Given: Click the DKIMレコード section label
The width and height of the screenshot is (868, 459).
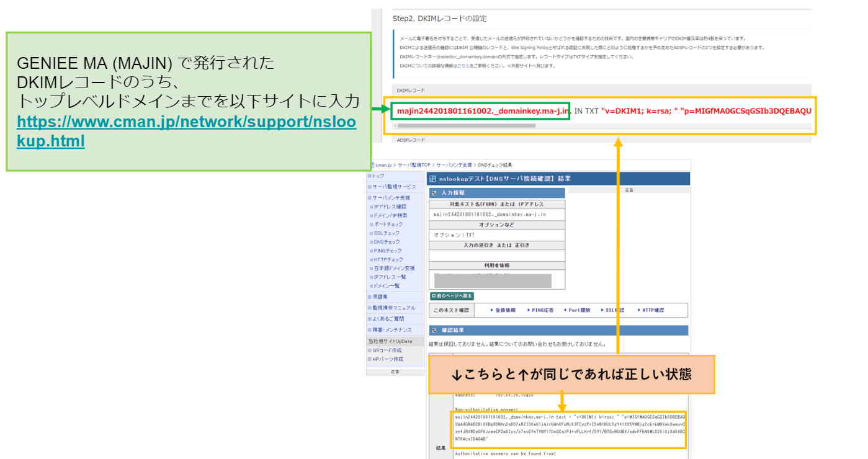Looking at the screenshot, I should point(411,91).
